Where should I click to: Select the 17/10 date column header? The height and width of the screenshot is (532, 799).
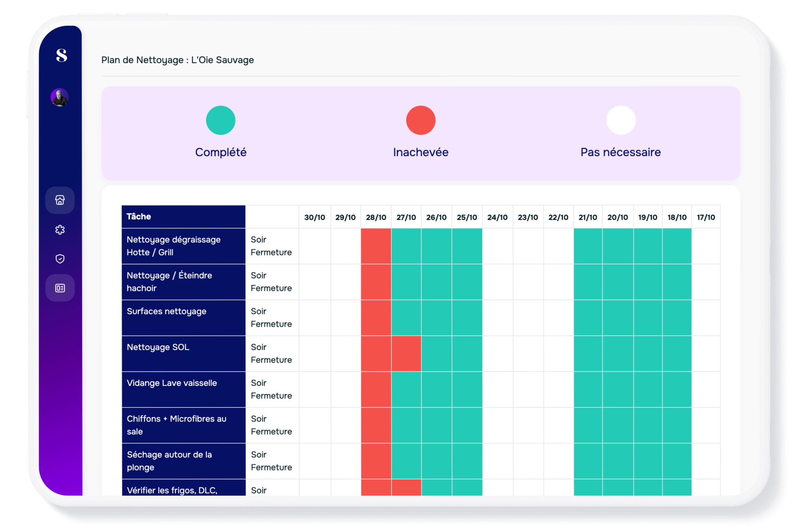706,217
